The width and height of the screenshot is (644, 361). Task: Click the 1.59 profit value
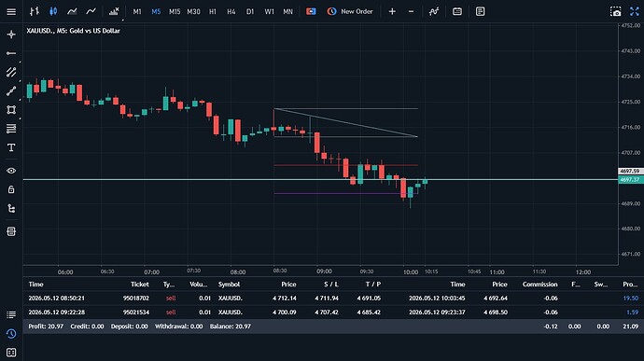[633, 312]
